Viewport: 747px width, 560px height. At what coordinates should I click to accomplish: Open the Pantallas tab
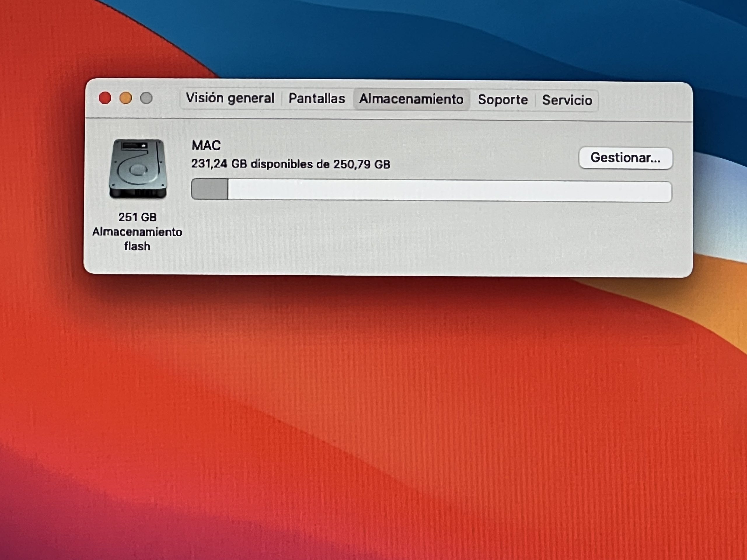[316, 99]
